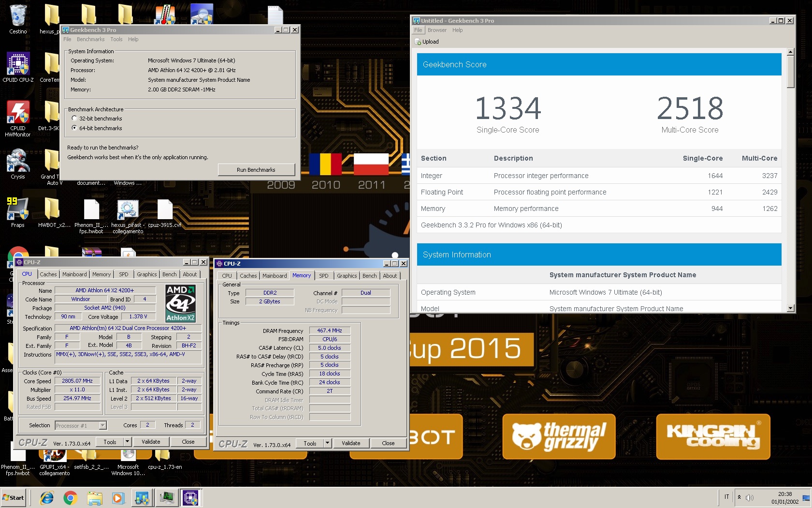The image size is (812, 508).
Task: Switch to Bench tab in left CPU-Z
Action: [170, 274]
